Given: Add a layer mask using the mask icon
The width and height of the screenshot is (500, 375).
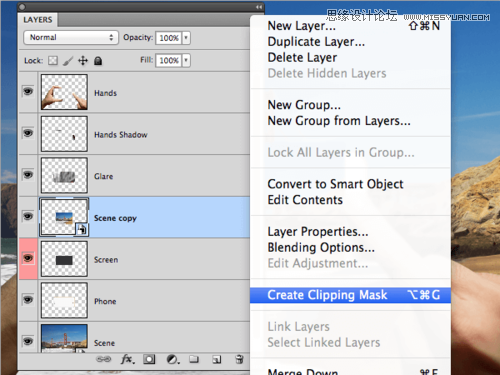Looking at the screenshot, I should click(x=149, y=359).
